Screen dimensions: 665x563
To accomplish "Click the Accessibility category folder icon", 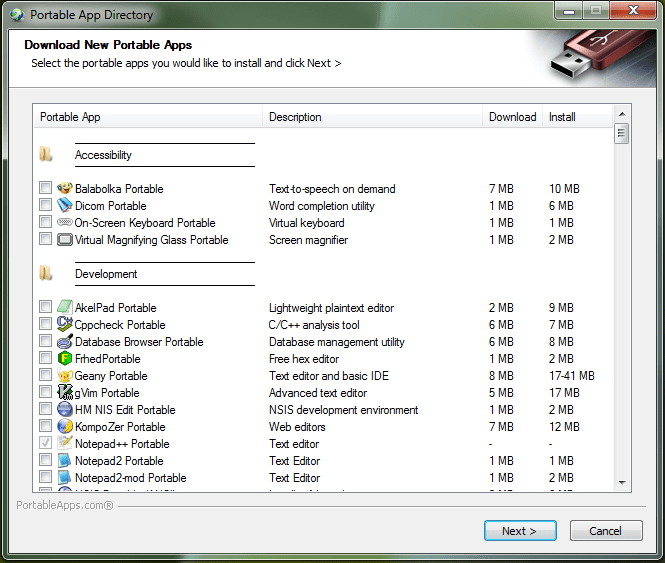I will 46,155.
